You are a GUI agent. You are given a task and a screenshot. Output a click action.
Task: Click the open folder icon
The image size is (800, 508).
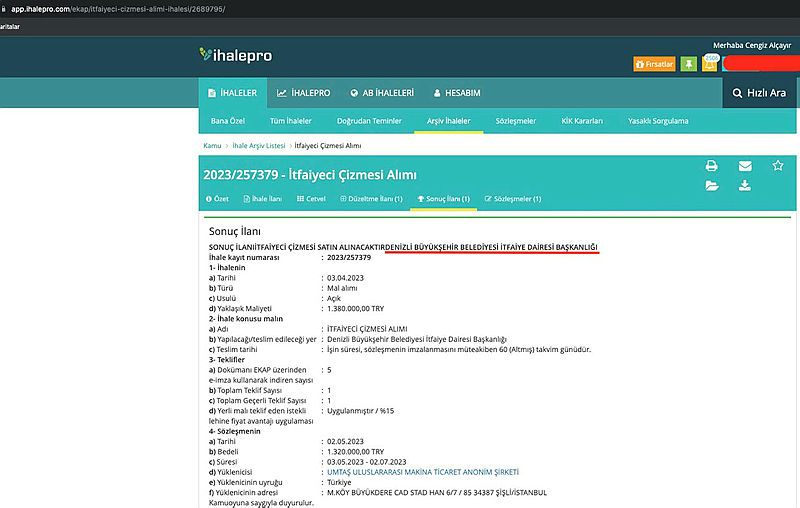[x=712, y=186]
